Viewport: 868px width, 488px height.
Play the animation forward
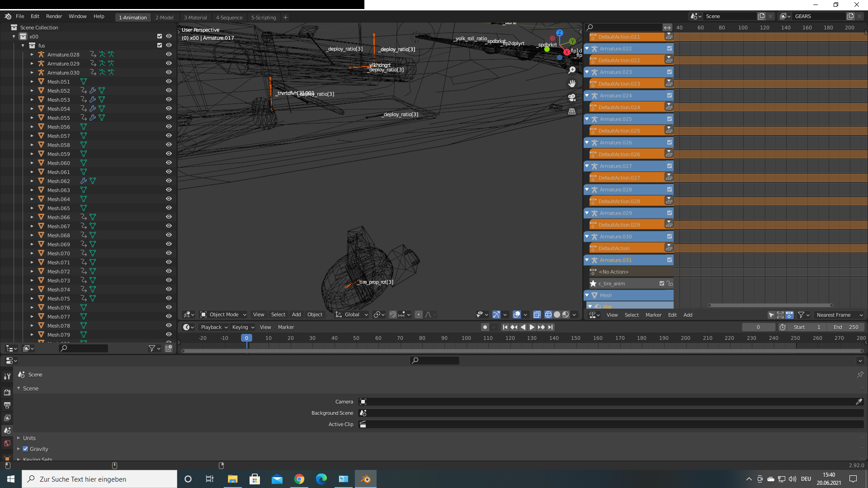[x=532, y=327]
